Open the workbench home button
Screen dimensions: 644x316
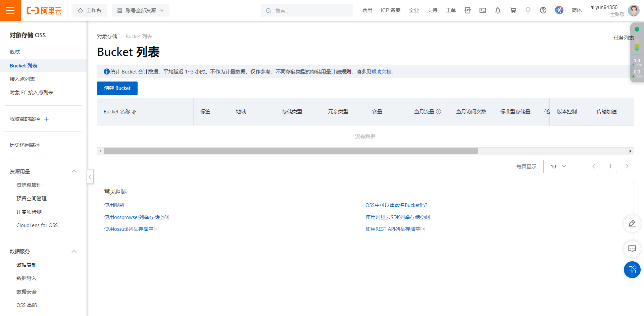90,10
